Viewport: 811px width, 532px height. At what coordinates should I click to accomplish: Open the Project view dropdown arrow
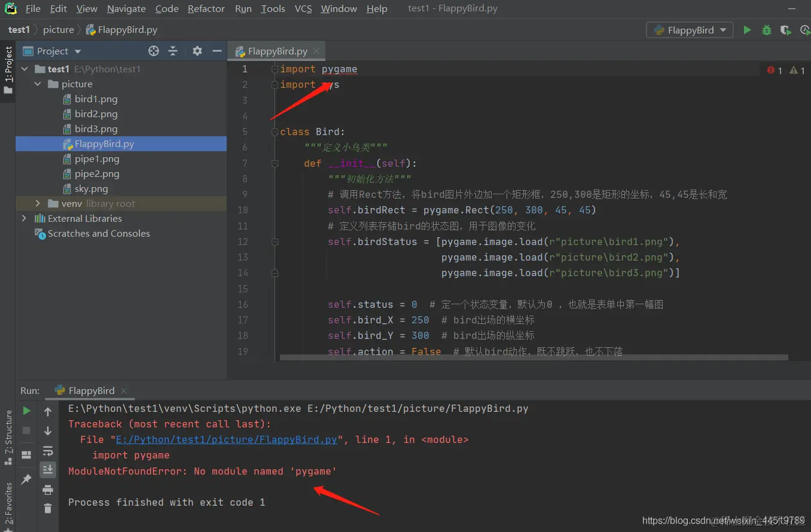click(78, 51)
